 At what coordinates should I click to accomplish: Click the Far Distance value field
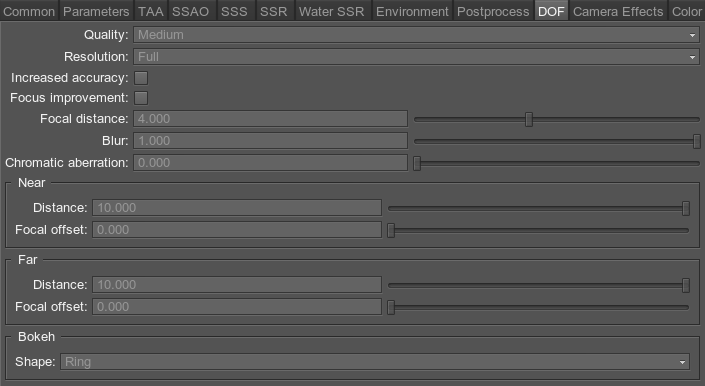[237, 284]
